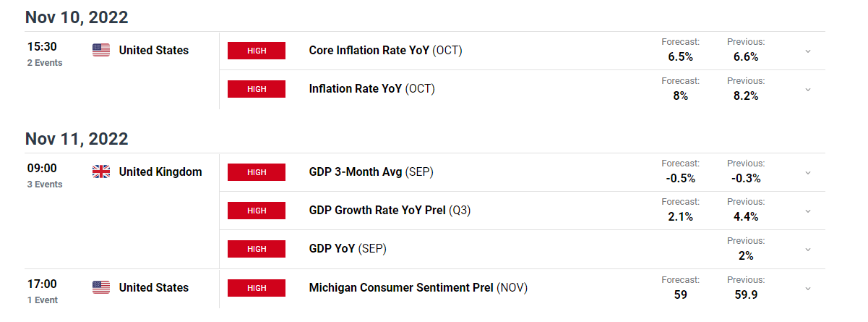The height and width of the screenshot is (322, 868).
Task: Open Michigan Consumer Sentiment Prel event
Action: pyautogui.click(x=418, y=288)
